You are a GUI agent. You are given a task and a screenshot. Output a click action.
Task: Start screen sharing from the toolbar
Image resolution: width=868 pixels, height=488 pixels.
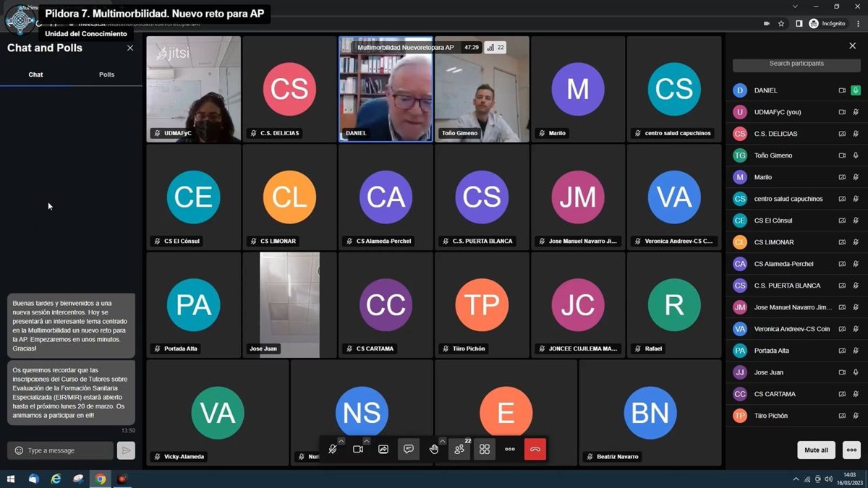click(x=383, y=449)
